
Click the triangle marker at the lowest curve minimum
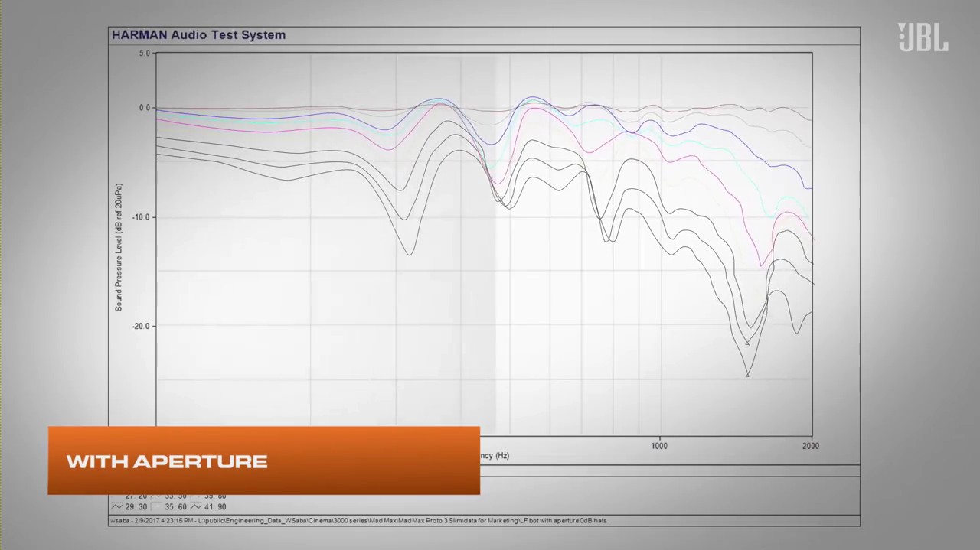748,374
